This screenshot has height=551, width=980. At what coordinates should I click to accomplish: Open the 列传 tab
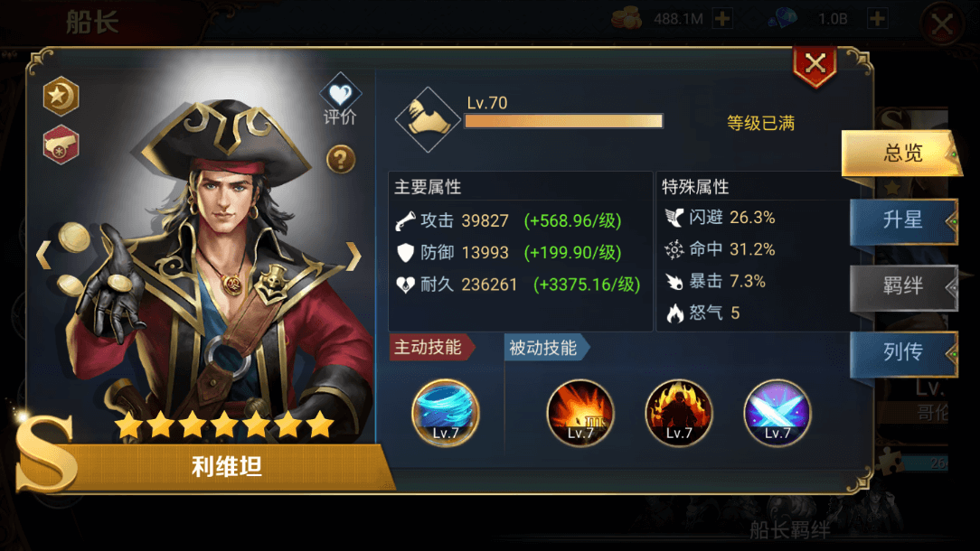[x=904, y=353]
